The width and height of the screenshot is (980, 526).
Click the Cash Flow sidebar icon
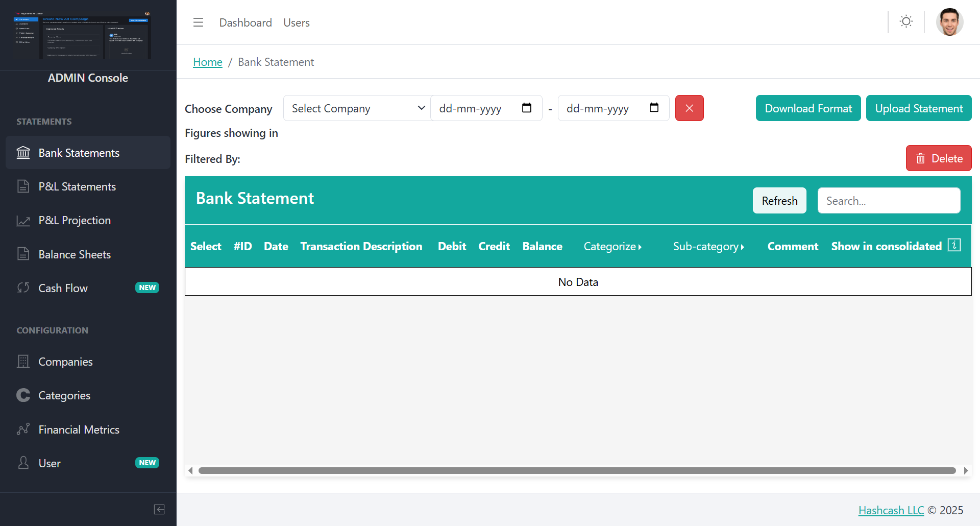point(23,288)
